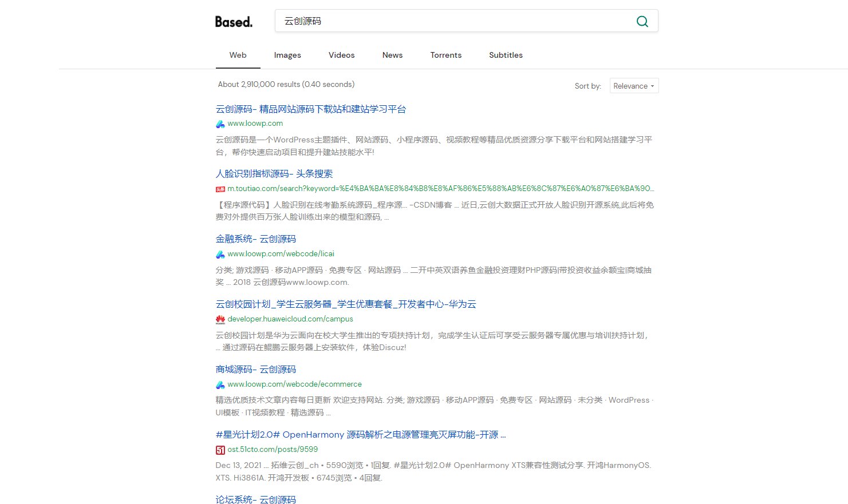The width and height of the screenshot is (848, 504).
Task: Click the Based. logo
Action: coord(234,22)
